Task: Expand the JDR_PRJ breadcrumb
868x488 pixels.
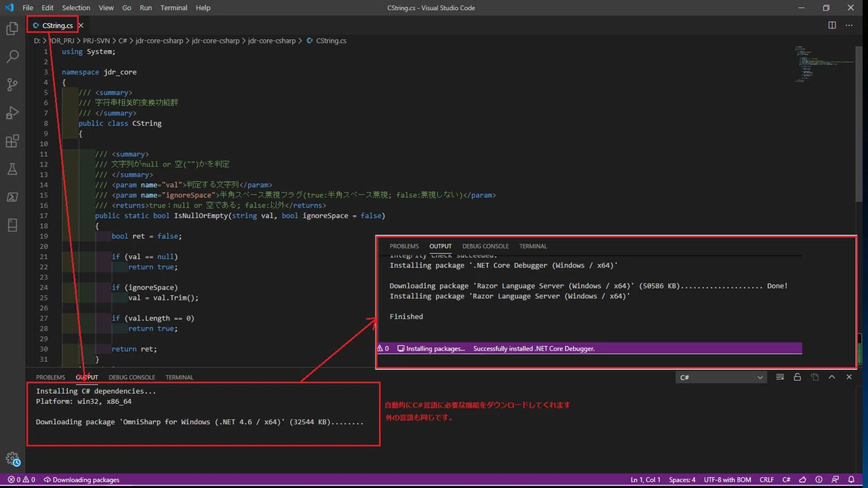Action: (63, 41)
